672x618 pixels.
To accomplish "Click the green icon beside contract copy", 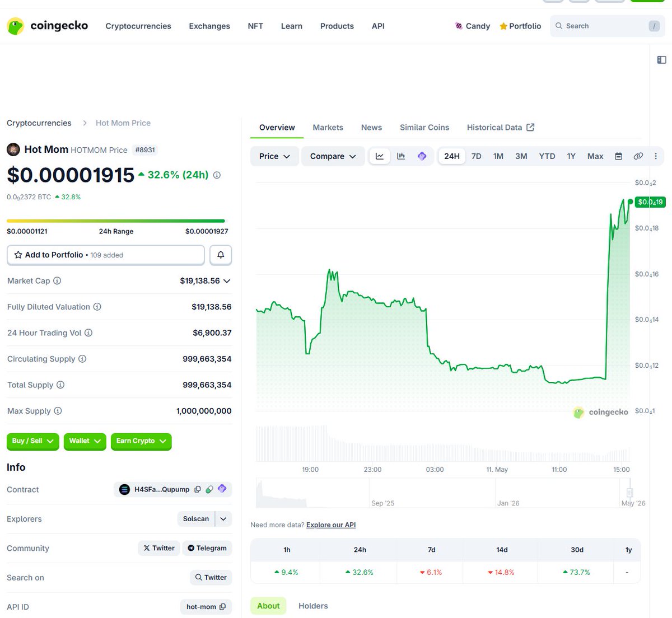I will click(x=209, y=489).
